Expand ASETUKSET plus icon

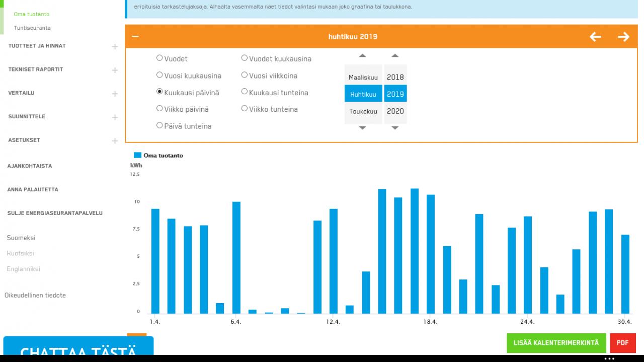pos(115,141)
